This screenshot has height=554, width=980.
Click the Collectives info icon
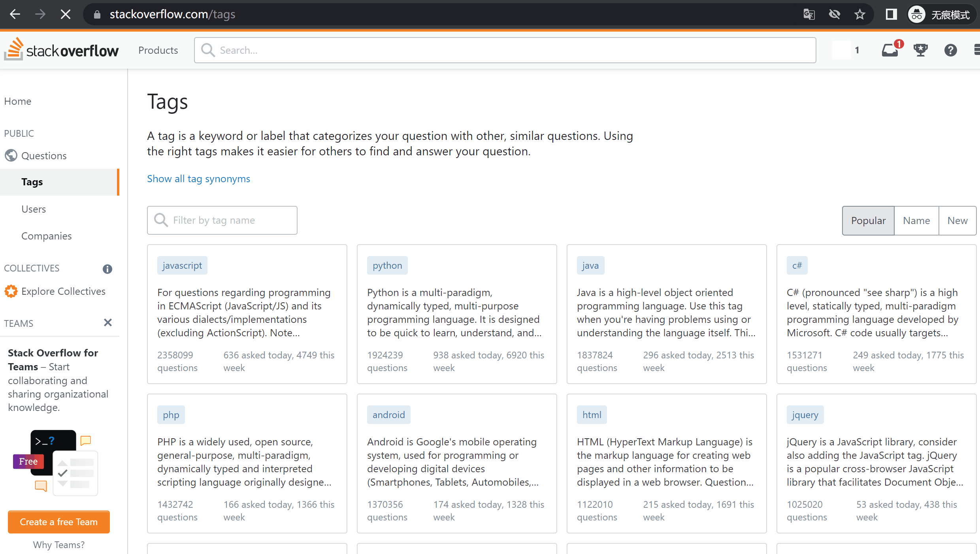click(107, 269)
